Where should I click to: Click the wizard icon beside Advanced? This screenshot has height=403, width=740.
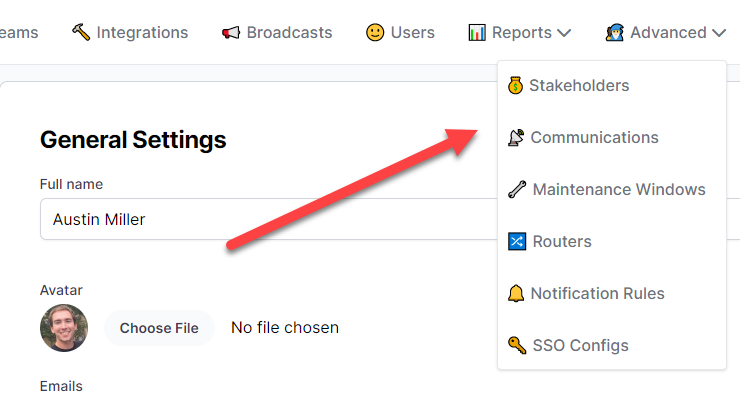click(615, 32)
